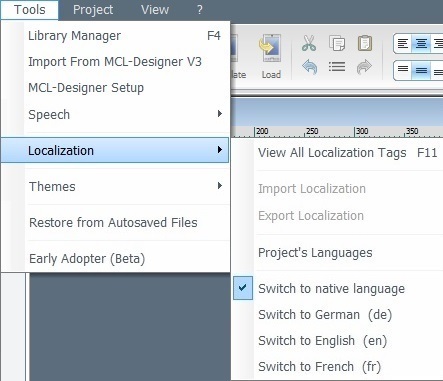Select the center text alignment icon

pyautogui.click(x=421, y=43)
